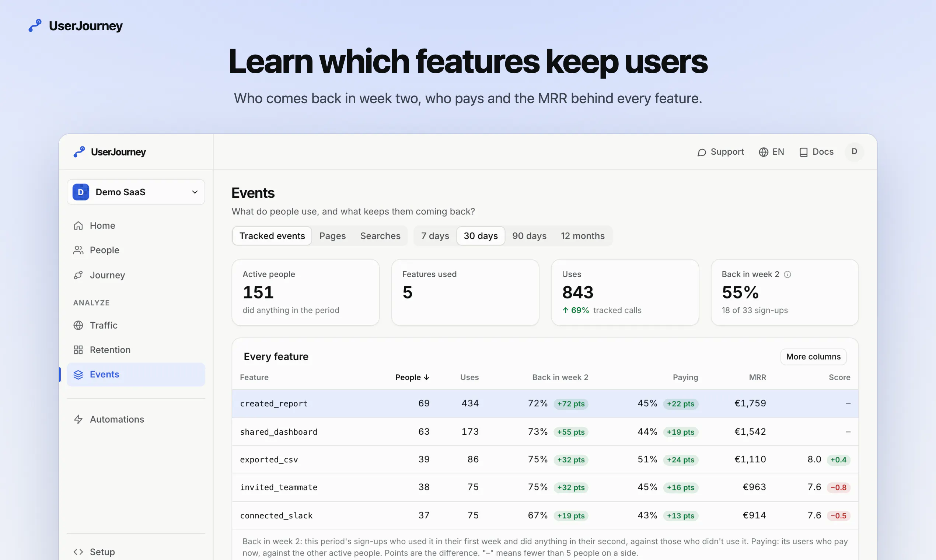The width and height of the screenshot is (936, 560).
Task: Open the Retention page link
Action: coord(136,350)
